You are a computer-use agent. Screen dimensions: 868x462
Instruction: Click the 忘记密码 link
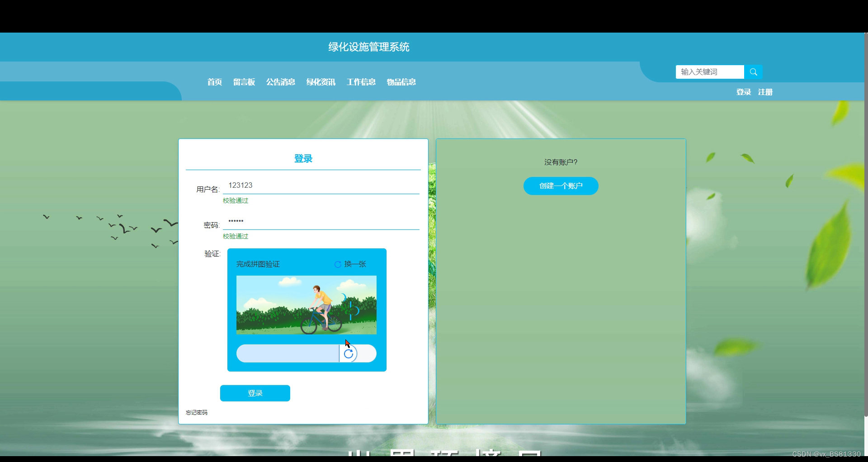(197, 413)
